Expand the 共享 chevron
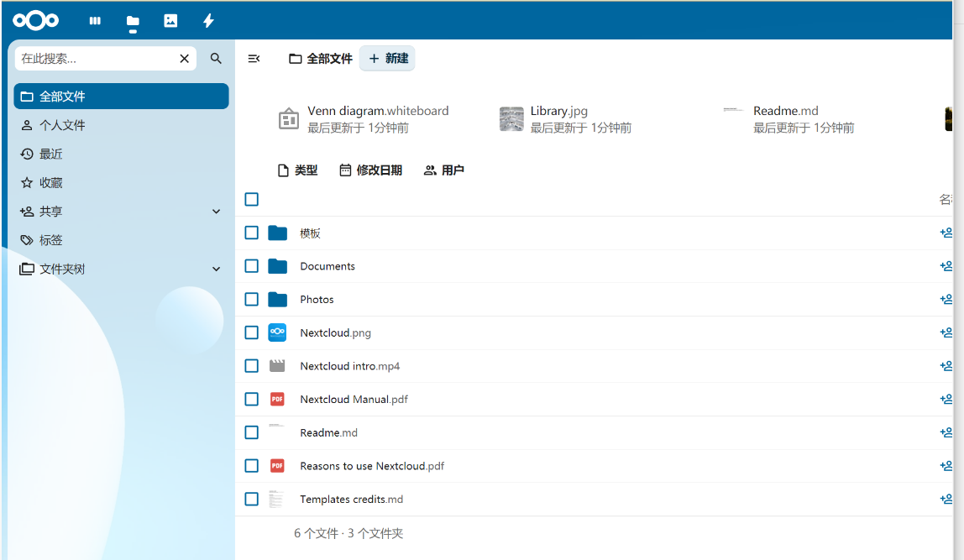Screen dimensions: 964x560 217,212
